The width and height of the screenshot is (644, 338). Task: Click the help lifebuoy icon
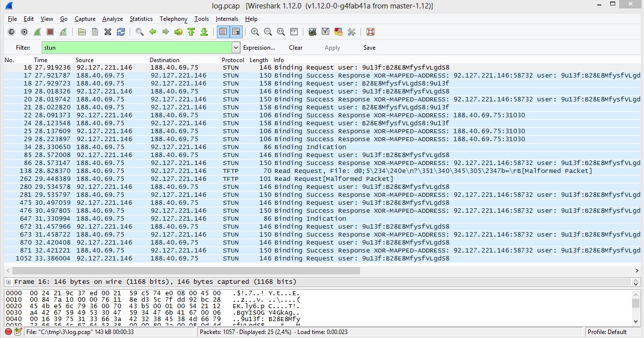click(x=370, y=32)
